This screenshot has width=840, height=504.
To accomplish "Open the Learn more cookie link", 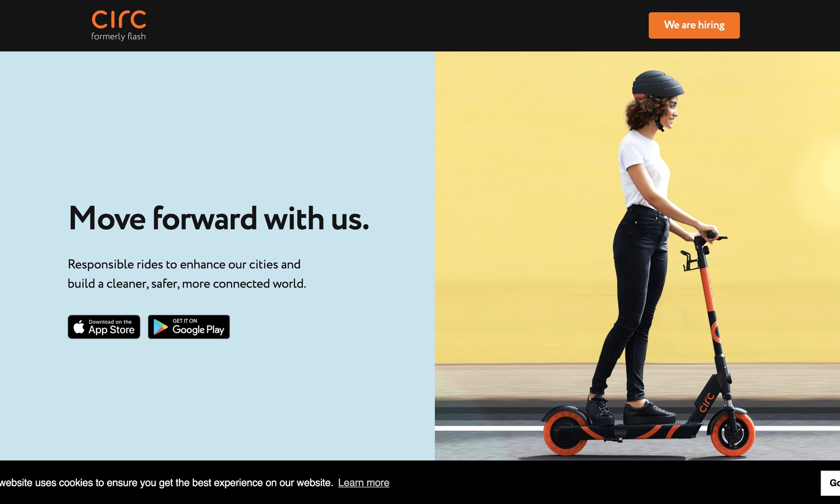I will (x=364, y=483).
